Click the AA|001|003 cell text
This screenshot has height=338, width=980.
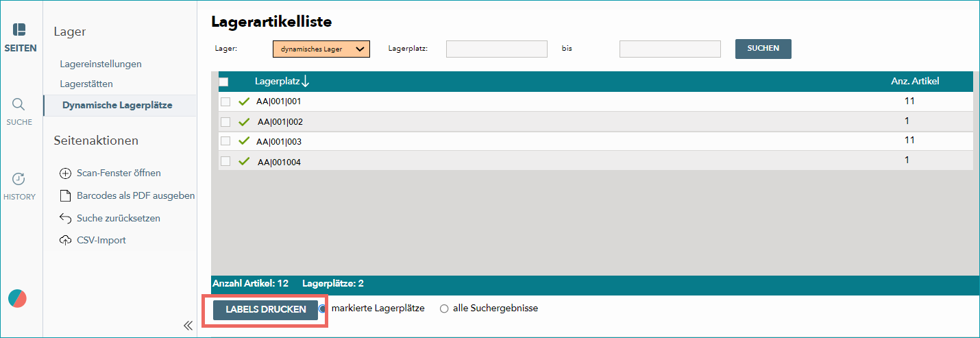(x=279, y=142)
